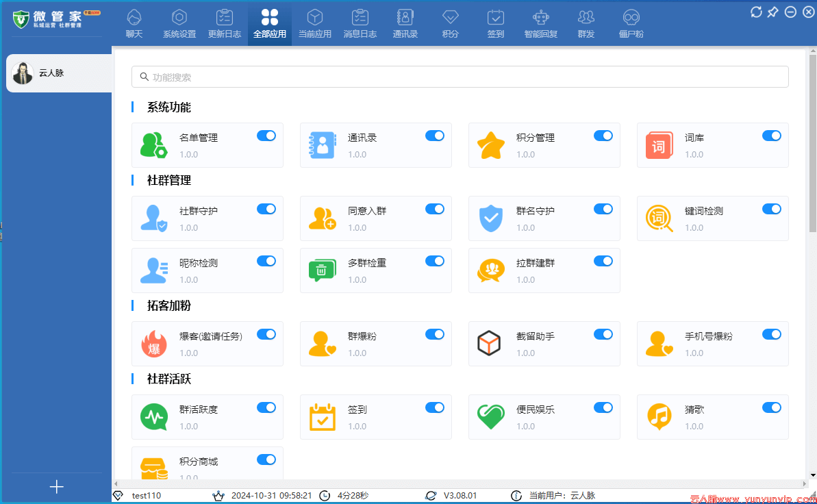The image size is (817, 504).
Task: Click the 云人脉 avatar thumbnail
Action: point(23,73)
